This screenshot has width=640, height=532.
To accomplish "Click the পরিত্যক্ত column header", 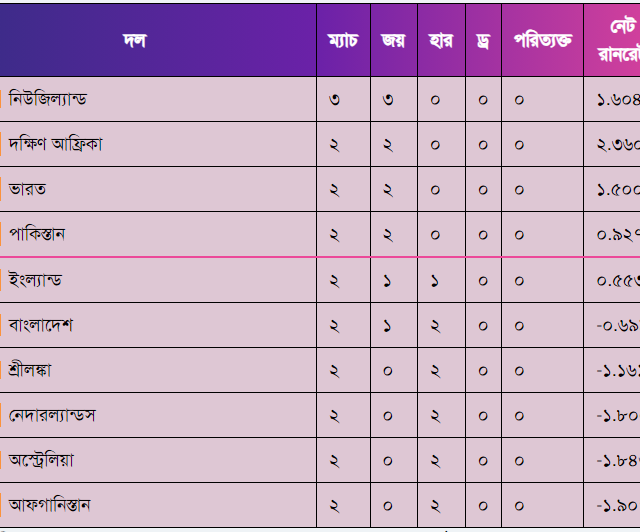I will point(542,41).
